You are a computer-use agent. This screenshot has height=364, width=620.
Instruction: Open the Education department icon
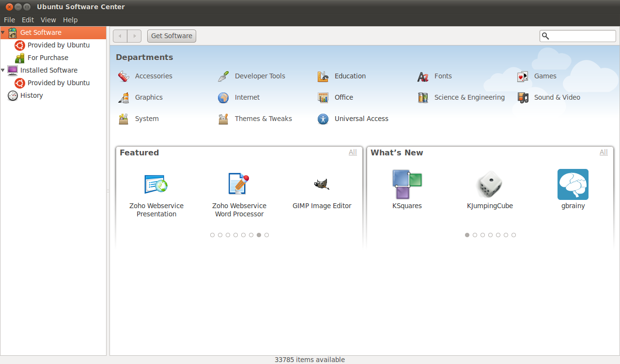[x=323, y=76]
